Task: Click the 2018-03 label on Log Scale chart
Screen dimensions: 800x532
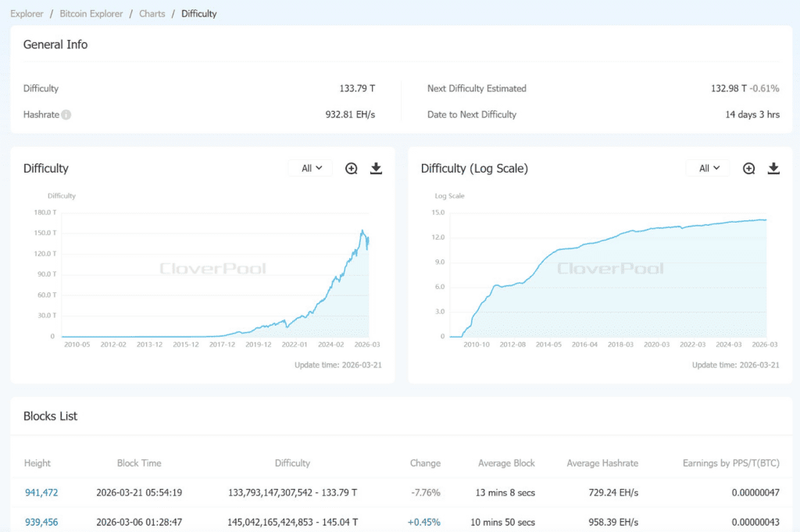Action: coord(621,344)
